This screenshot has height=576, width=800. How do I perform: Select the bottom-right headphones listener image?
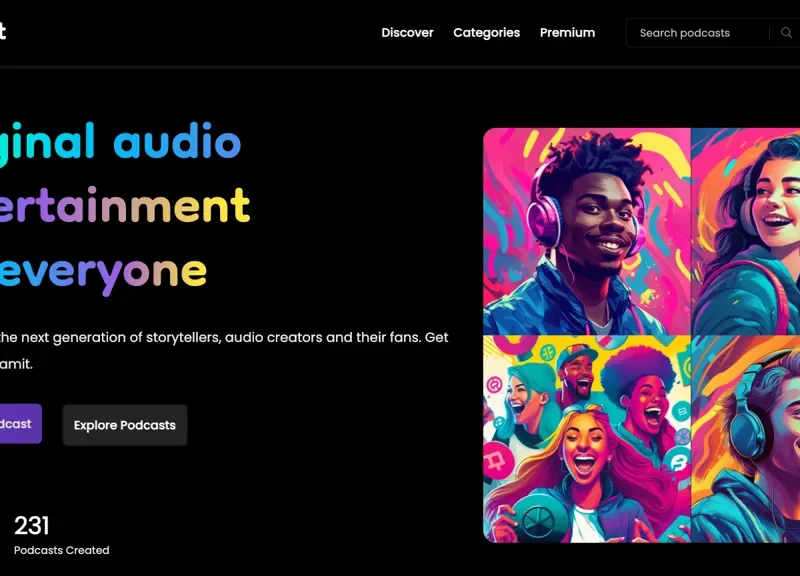[x=746, y=438]
